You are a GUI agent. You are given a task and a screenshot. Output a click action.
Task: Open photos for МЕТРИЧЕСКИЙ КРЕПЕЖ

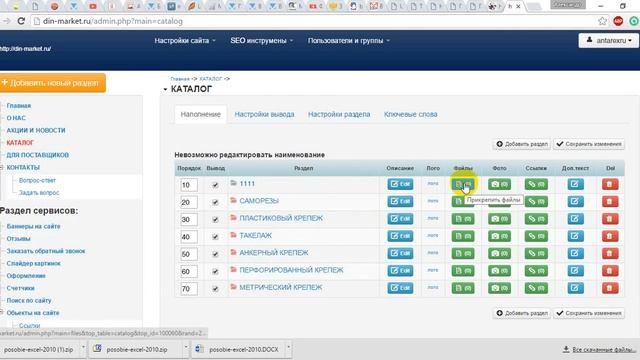point(499,288)
